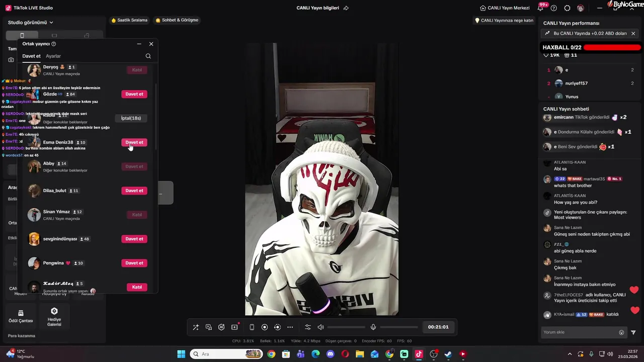The height and width of the screenshot is (362, 644).
Task: Select nuriyeff57 in ranking list
Action: coord(590,83)
